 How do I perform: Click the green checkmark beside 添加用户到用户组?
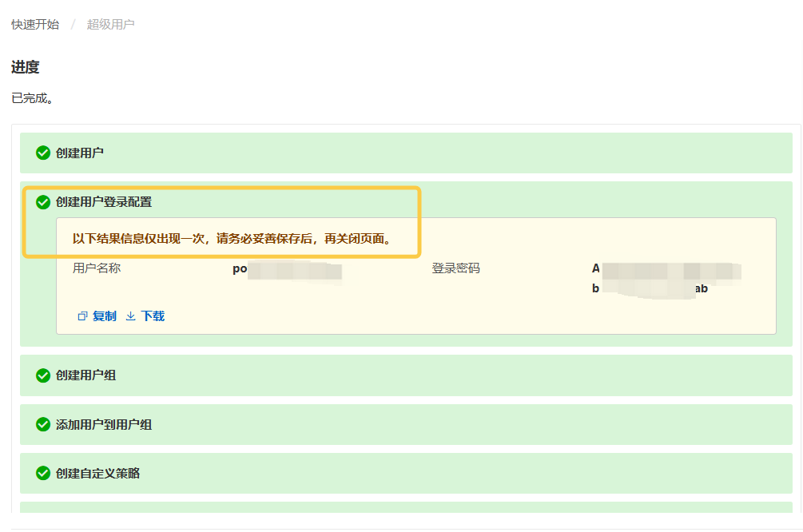[43, 424]
